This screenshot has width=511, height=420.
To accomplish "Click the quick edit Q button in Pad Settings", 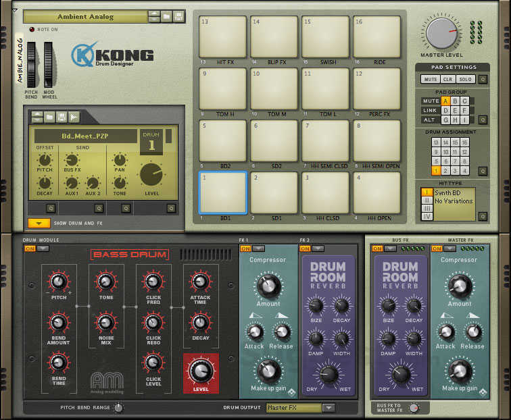I will pos(483,79).
